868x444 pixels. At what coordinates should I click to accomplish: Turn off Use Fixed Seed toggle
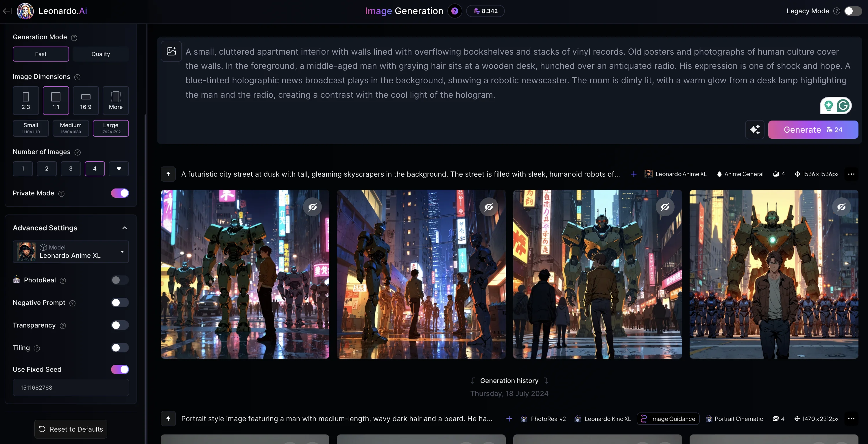click(120, 369)
